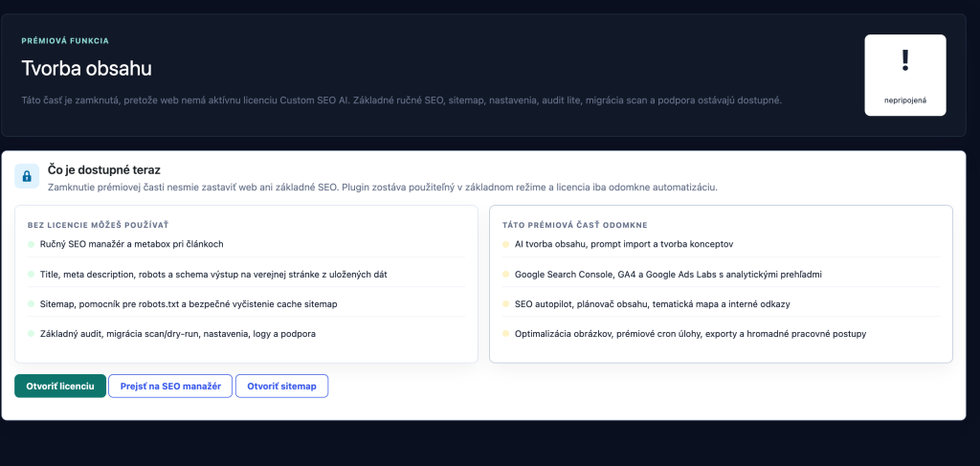Click the PRÉMIOVÁ FUNKCIA label

(x=65, y=40)
